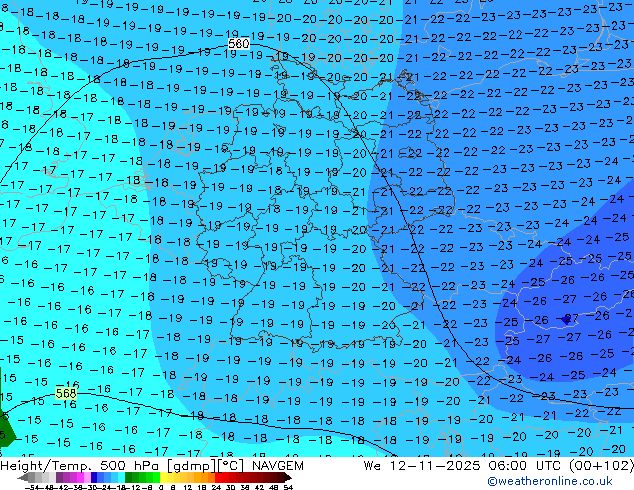Screen dimensions: 634x490
Task: Click the dark blue temperature minimum marker
Action: [x=568, y=319]
